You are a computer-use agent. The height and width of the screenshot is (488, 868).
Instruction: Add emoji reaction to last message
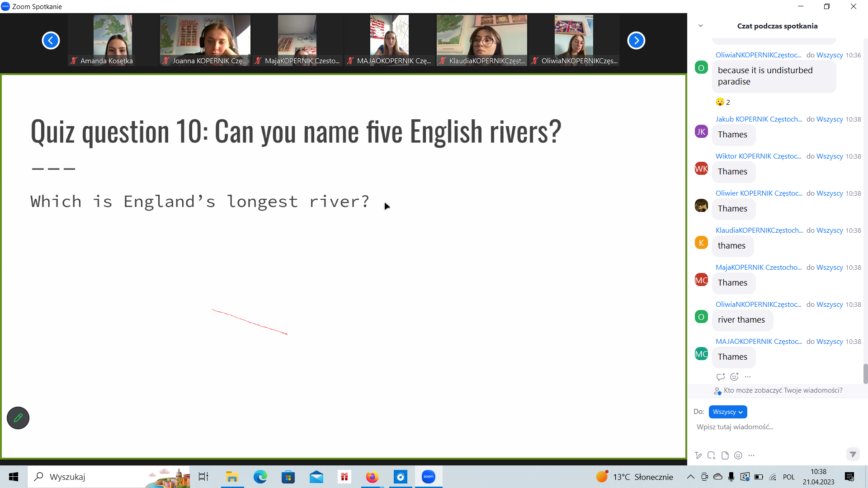click(735, 377)
